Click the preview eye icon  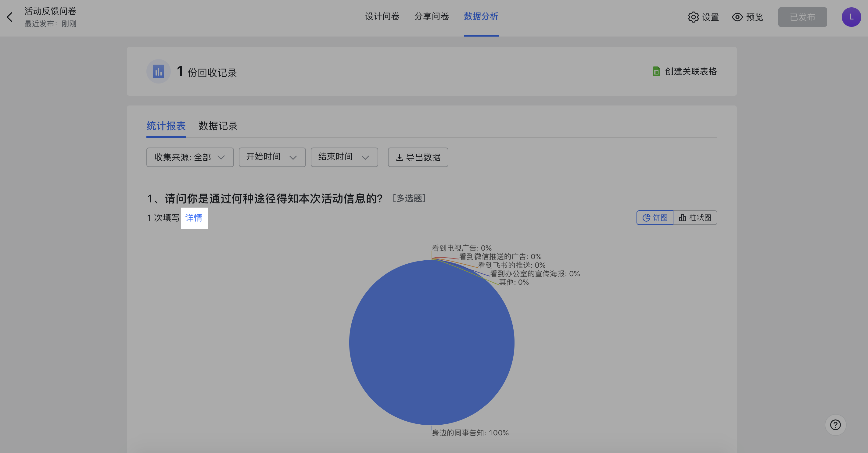coord(737,17)
